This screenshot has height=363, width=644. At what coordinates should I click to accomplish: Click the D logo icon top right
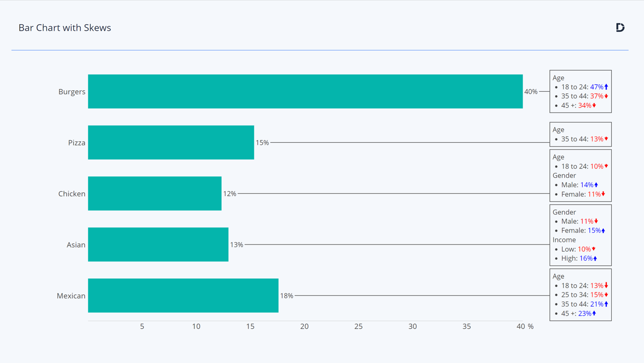620,27
